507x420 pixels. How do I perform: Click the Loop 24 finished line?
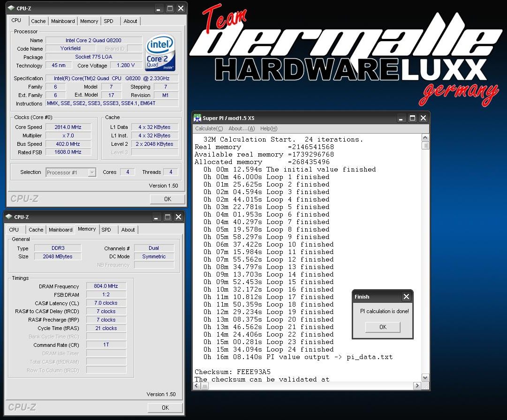click(268, 350)
